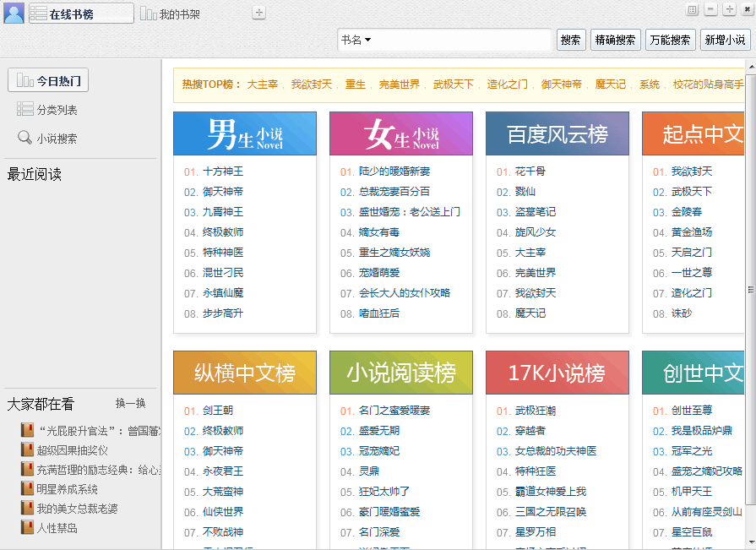
Task: Click the new tab plus icon
Action: [x=259, y=13]
